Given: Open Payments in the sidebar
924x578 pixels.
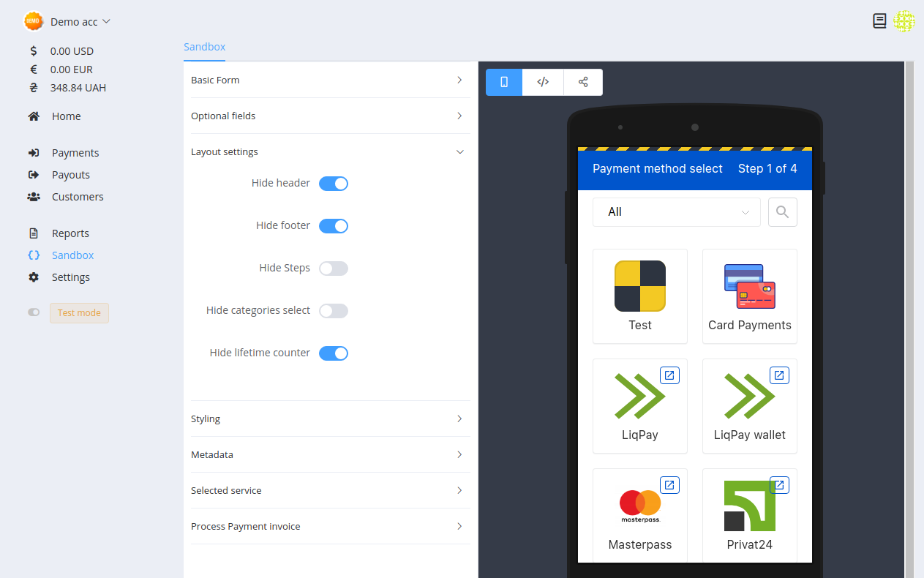Looking at the screenshot, I should (x=75, y=153).
